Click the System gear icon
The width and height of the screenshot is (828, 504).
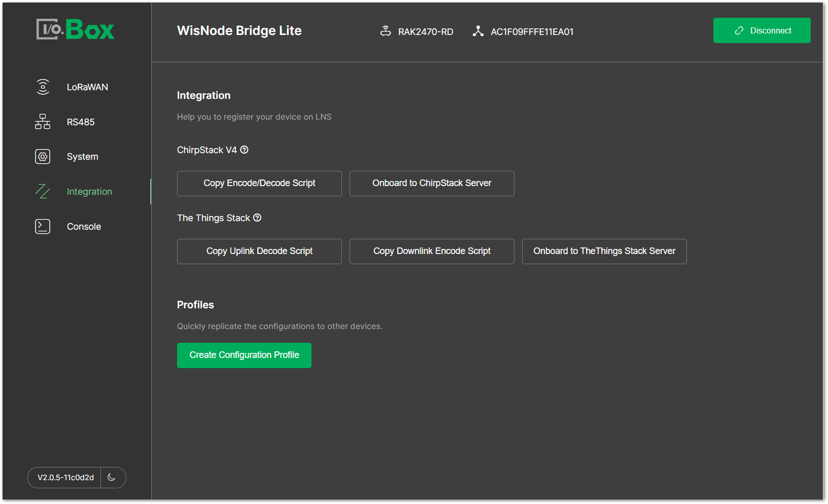point(43,157)
